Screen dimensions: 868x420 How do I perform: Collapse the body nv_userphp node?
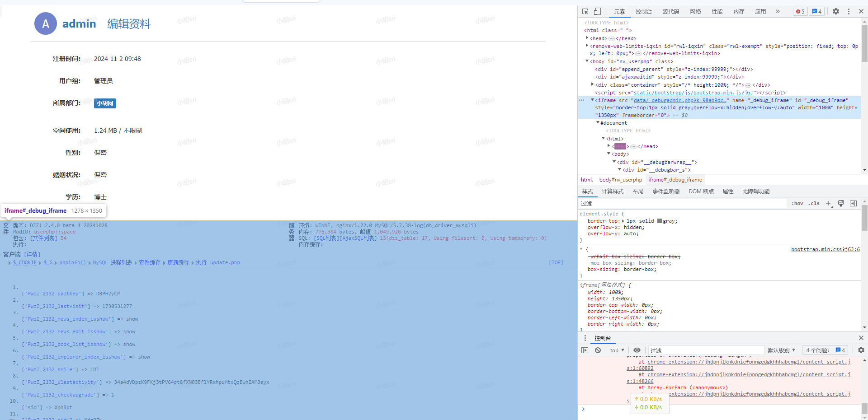point(587,61)
